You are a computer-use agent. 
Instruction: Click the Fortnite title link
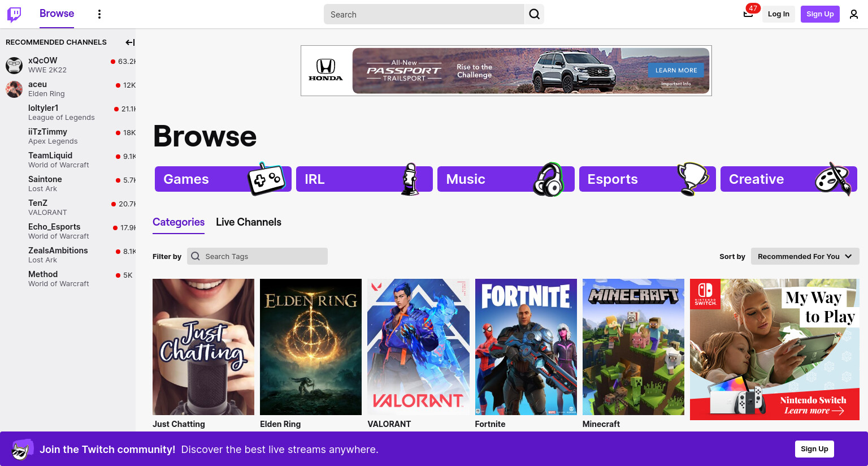coord(491,424)
